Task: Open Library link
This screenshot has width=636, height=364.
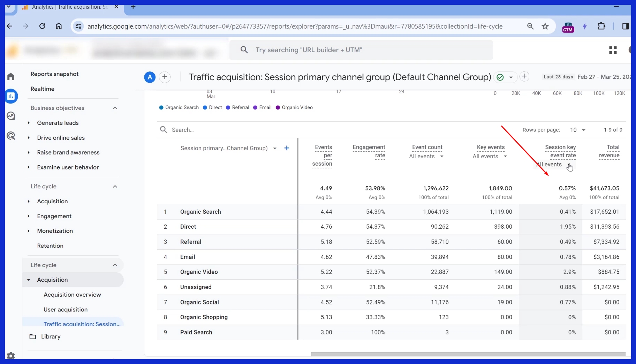Action: (51, 336)
